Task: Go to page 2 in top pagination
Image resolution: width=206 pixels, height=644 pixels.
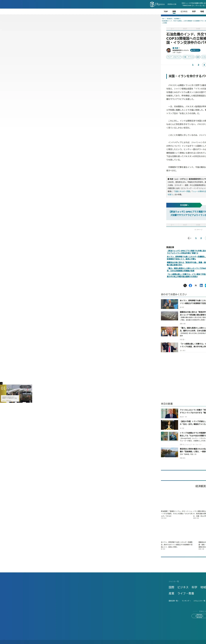Action: [198, 65]
